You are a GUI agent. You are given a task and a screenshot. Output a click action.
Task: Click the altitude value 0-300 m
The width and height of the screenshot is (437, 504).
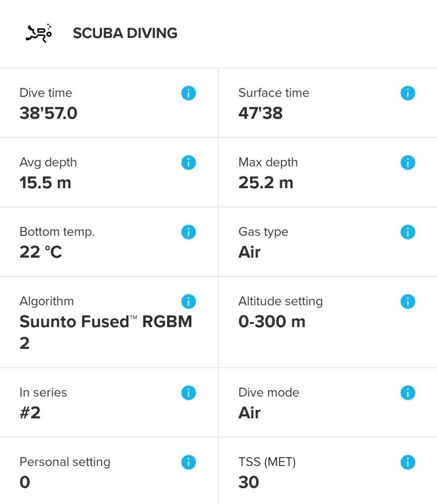[x=271, y=322]
